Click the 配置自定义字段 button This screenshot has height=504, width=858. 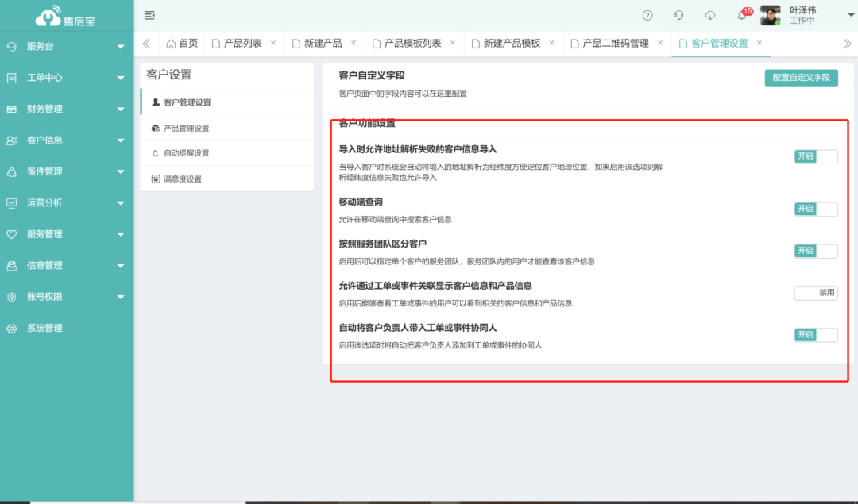point(801,77)
